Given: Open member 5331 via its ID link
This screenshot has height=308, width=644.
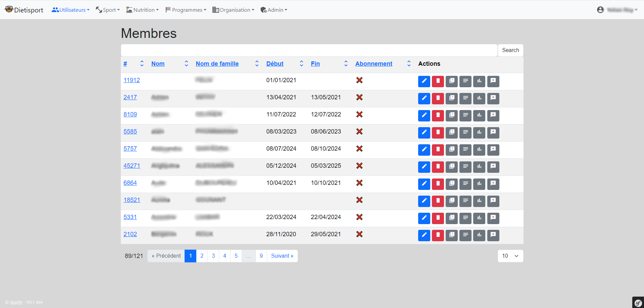Looking at the screenshot, I should click(x=130, y=217).
